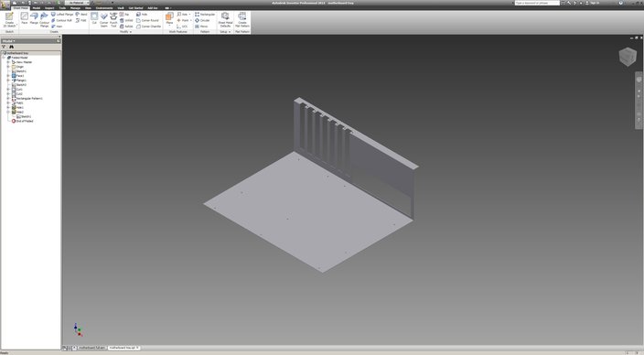Choose the Hem tool

pos(57,27)
